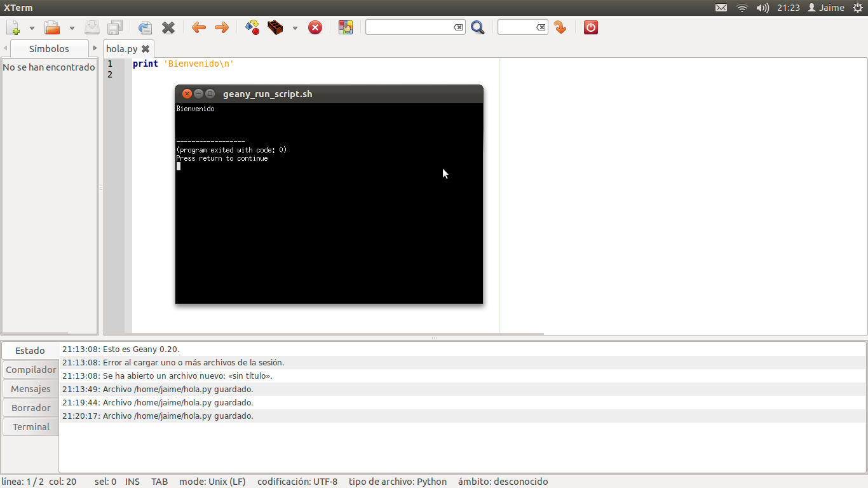The height and width of the screenshot is (488, 868).
Task: Click the print statement on line 1
Action: pos(183,64)
